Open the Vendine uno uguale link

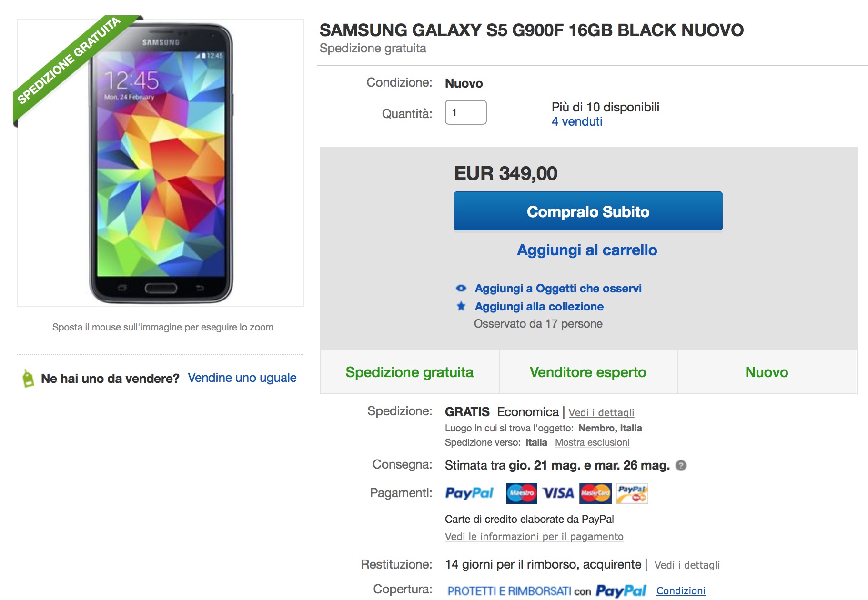pos(242,378)
